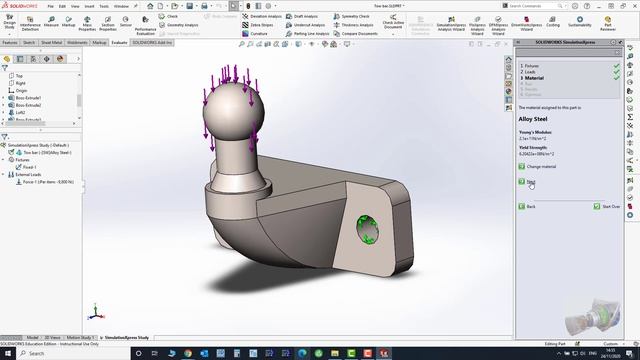Expand Boss-Extrude1 feature in tree
Image resolution: width=640 pixels, height=360 pixels.
pyautogui.click(x=3, y=98)
